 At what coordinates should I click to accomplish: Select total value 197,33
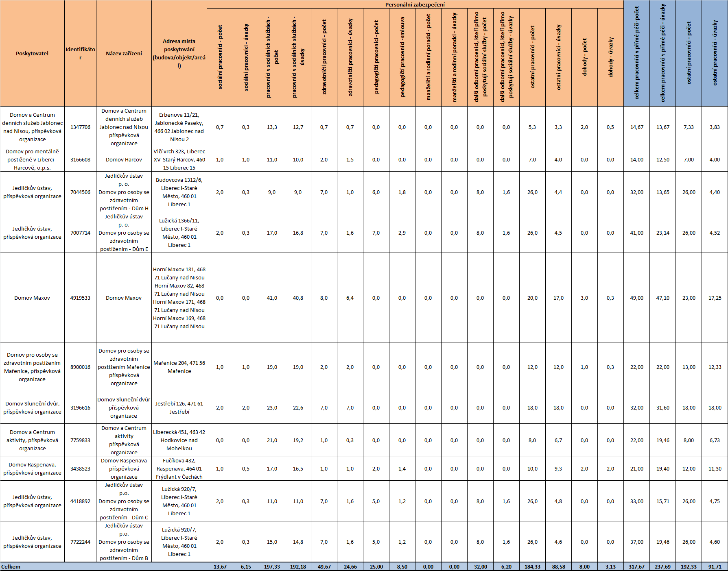point(272,567)
